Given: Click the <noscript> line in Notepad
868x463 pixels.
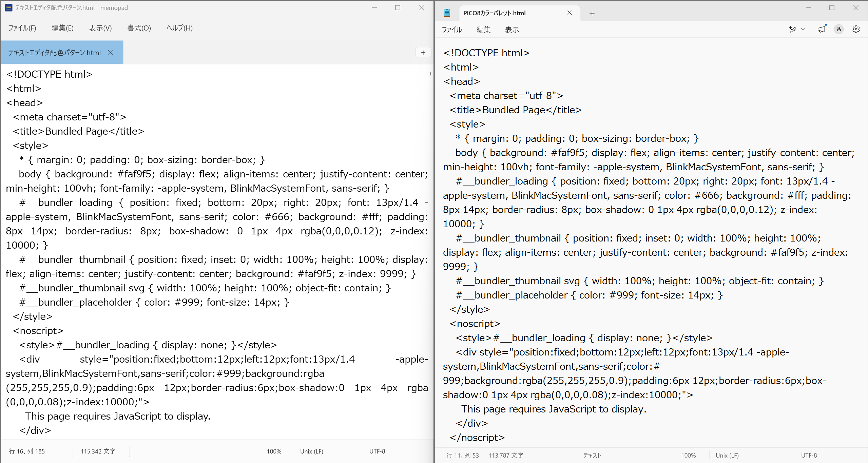Looking at the screenshot, I should click(x=475, y=324).
